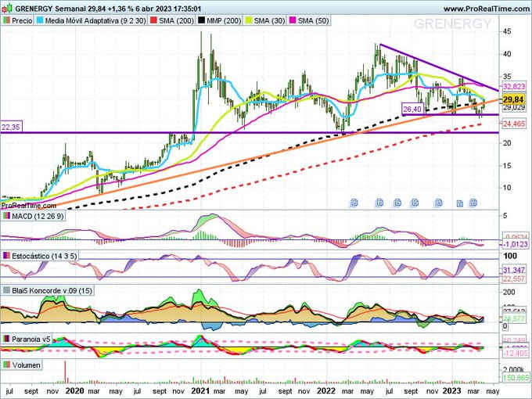Open the event marker icon near December 2022
Viewport: 532px width, 399px height.
pyautogui.click(x=439, y=203)
